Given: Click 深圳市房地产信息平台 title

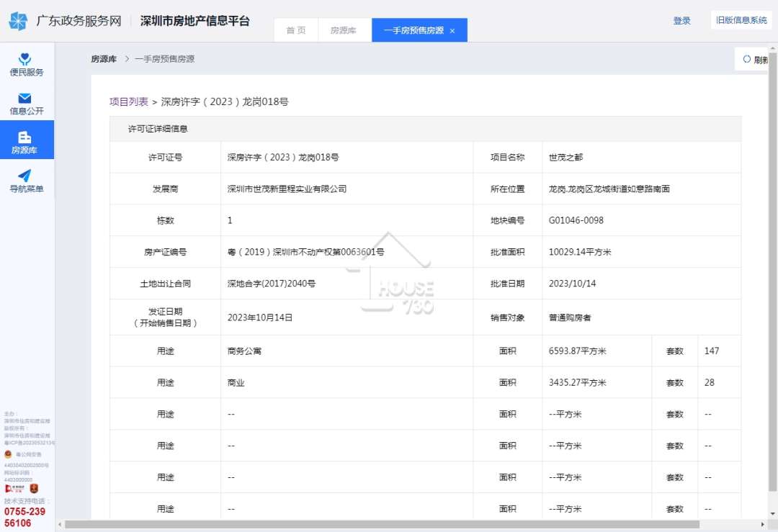Looking at the screenshot, I should (195, 21).
